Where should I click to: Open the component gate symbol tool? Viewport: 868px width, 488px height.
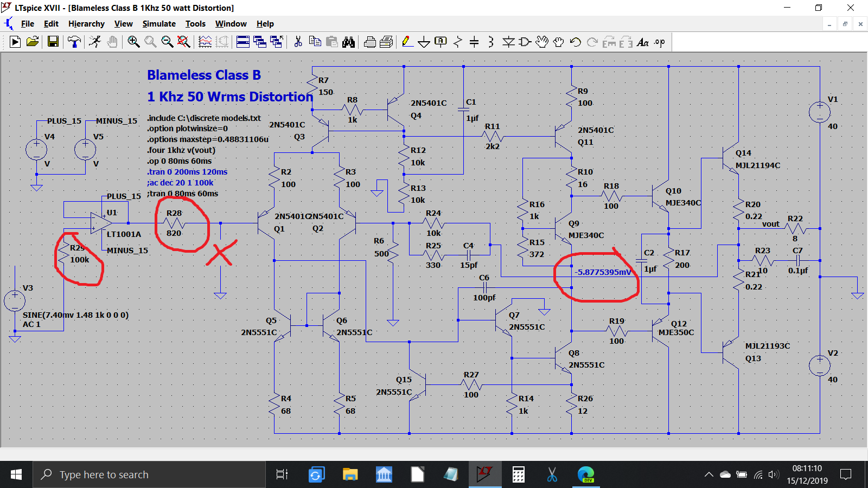(525, 42)
